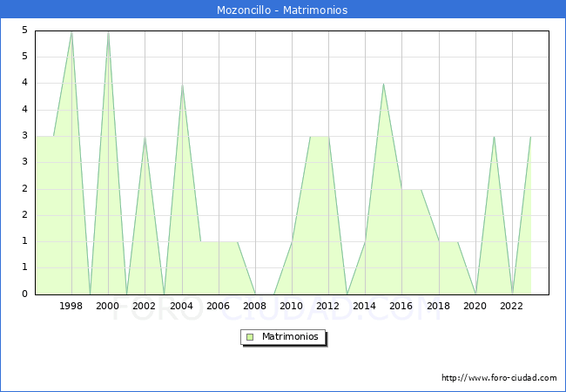Click the 2023 final data point
Viewport: 566px width, 392px height.
[530, 137]
